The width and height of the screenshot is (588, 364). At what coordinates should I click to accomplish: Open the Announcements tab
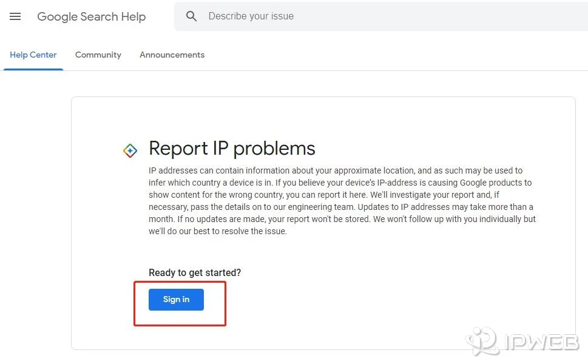pos(172,55)
